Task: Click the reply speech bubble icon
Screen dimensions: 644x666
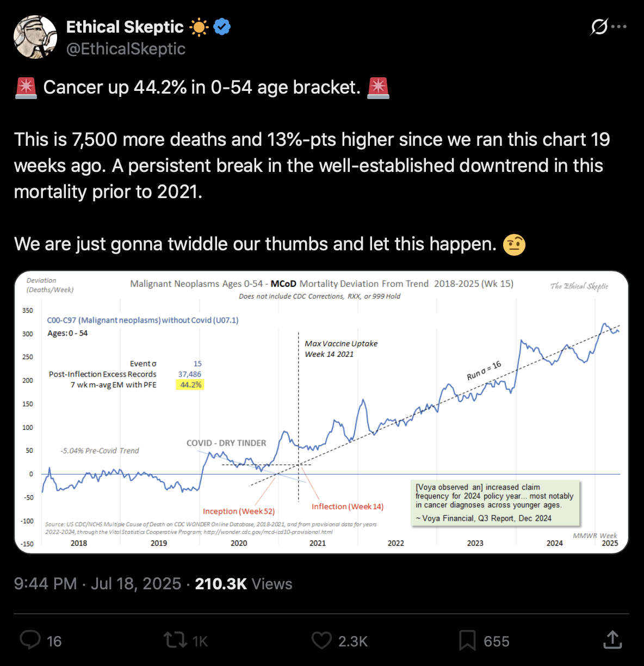Action: [30, 640]
